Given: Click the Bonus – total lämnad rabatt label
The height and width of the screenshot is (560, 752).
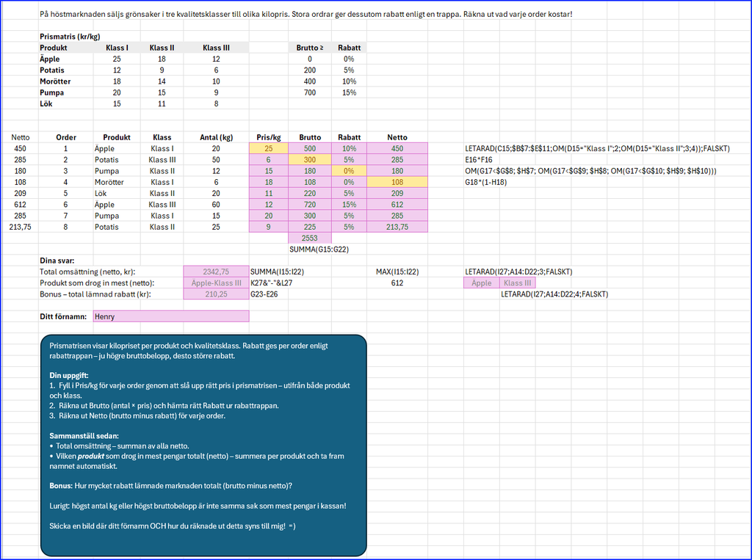Looking at the screenshot, I should tap(95, 294).
